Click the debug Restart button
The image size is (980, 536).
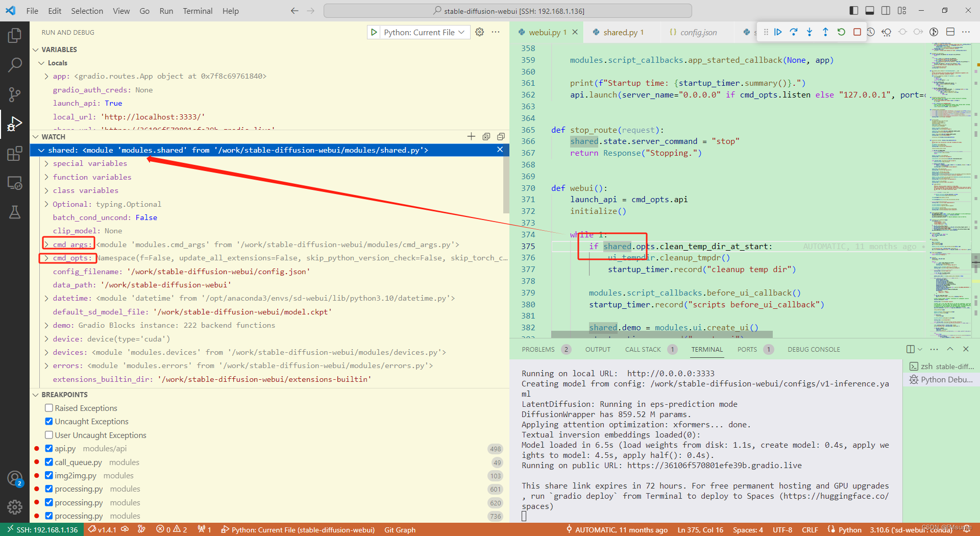pos(841,32)
